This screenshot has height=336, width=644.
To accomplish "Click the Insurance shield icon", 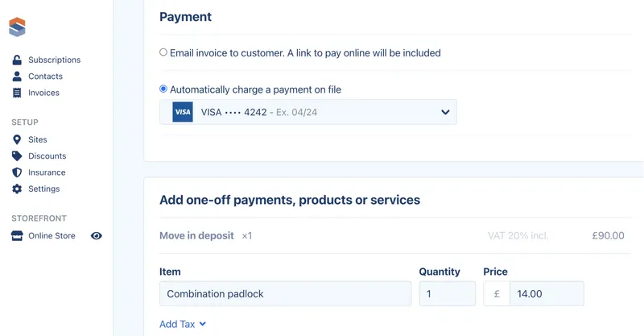I will pyautogui.click(x=17, y=172).
